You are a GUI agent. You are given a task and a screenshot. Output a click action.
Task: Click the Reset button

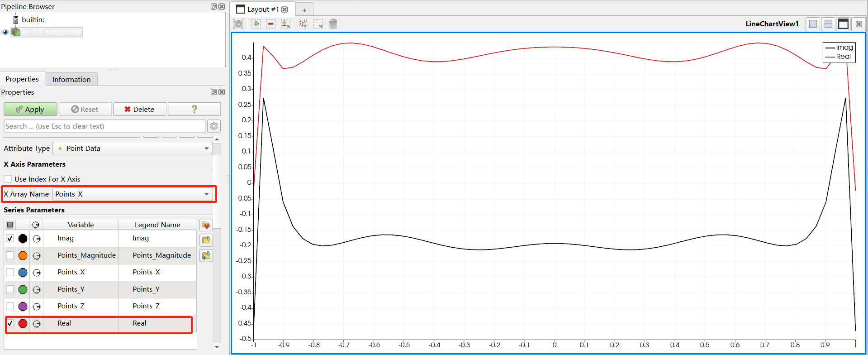85,110
